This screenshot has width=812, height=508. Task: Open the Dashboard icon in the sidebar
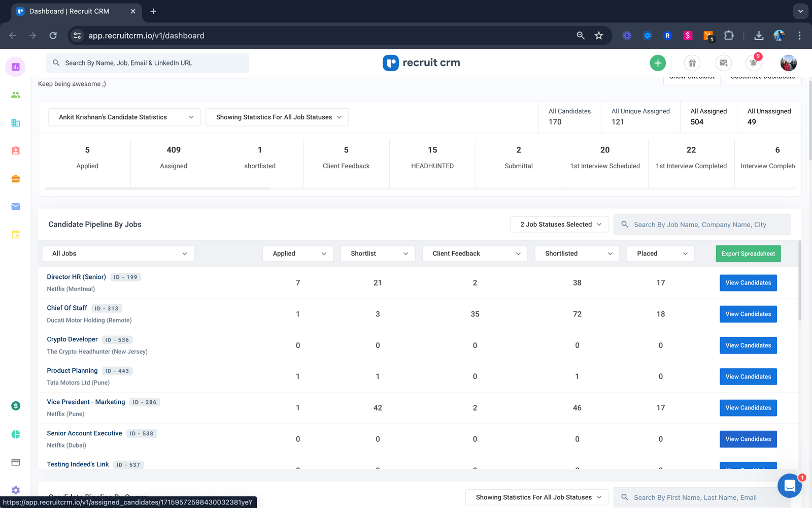pos(15,67)
